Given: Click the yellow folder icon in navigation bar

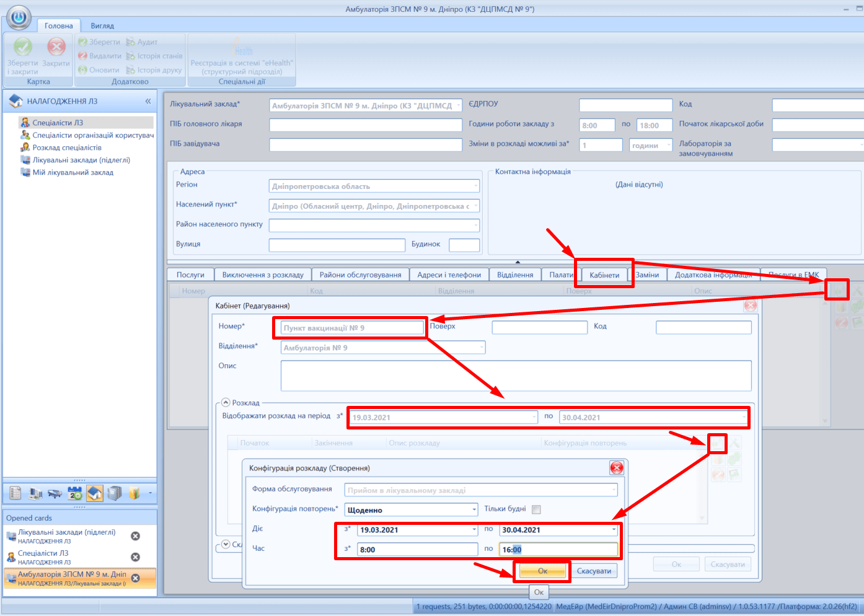Looking at the screenshot, I should click(134, 493).
